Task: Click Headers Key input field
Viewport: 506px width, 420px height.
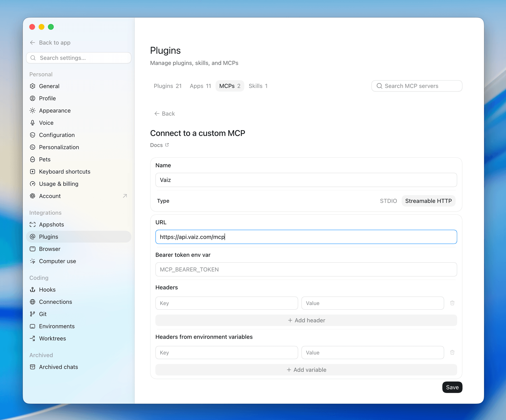Action: [x=227, y=303]
